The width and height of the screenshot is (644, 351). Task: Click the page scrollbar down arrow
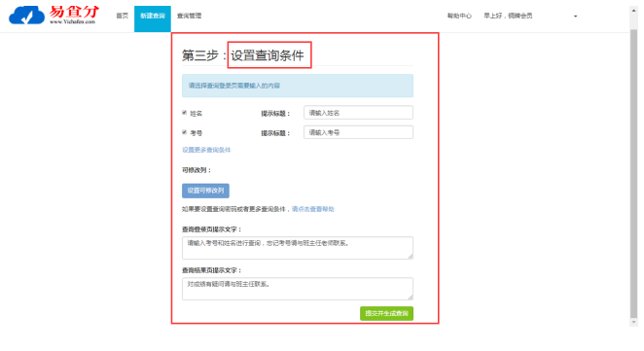[x=633, y=322]
